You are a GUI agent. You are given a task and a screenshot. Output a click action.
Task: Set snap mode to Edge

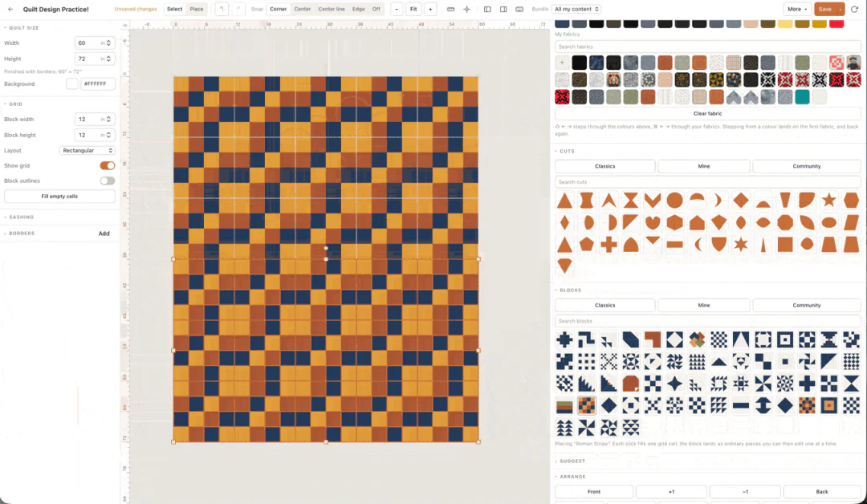[x=358, y=9]
